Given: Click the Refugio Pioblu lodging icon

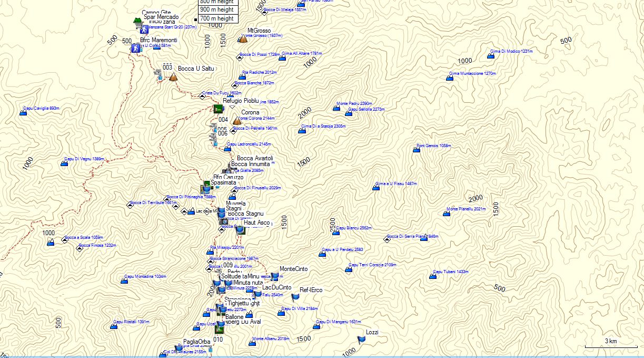Looking at the screenshot, I should [x=217, y=109].
